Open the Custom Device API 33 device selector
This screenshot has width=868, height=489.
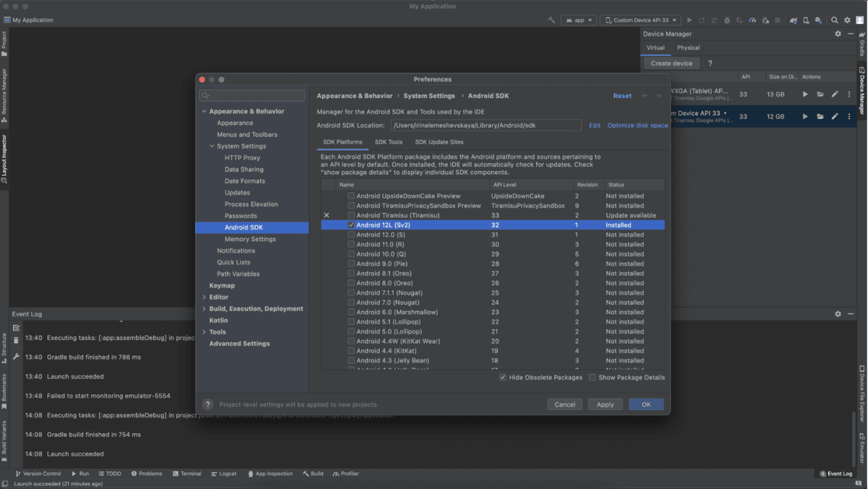(x=640, y=20)
